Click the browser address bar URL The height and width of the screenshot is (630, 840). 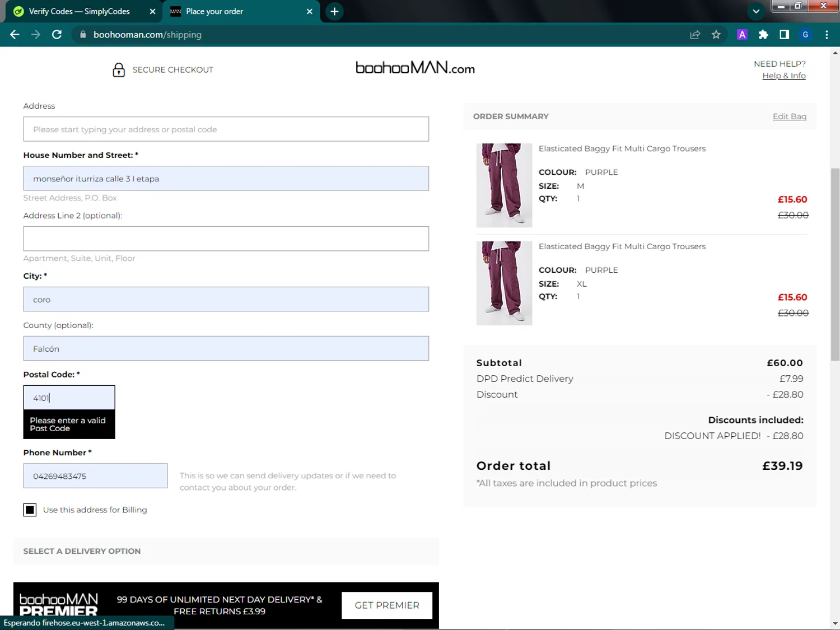tap(147, 35)
